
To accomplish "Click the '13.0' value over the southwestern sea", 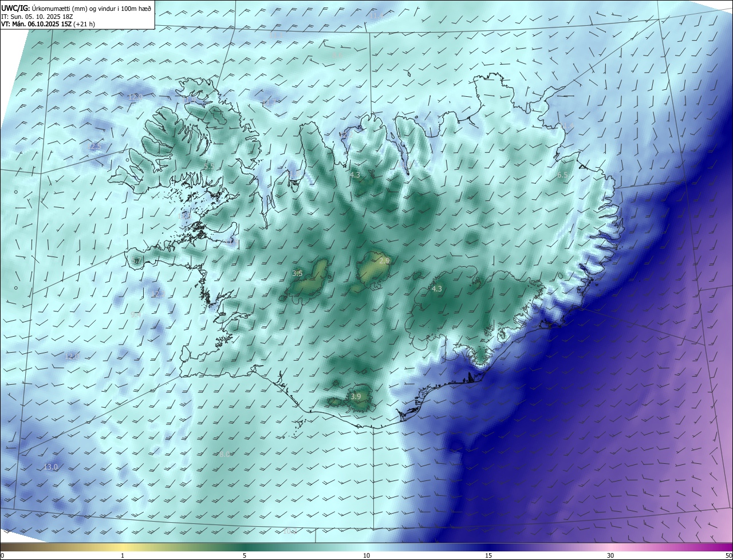I will pos(50,467).
